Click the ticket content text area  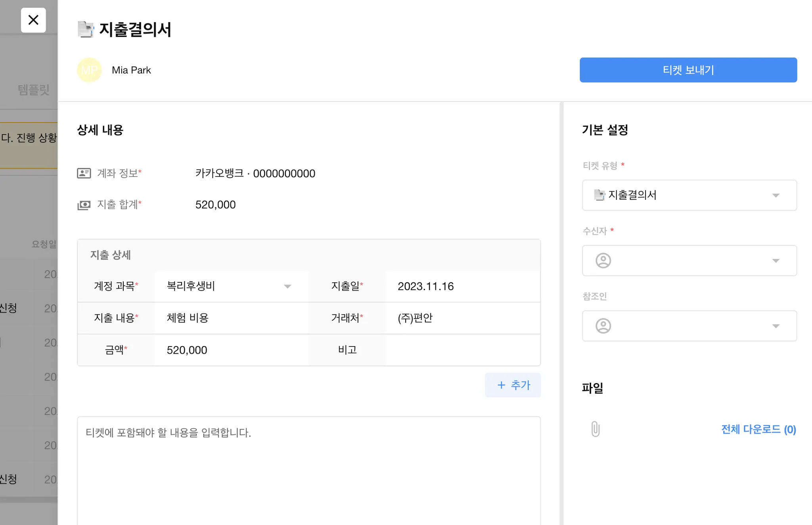point(308,470)
